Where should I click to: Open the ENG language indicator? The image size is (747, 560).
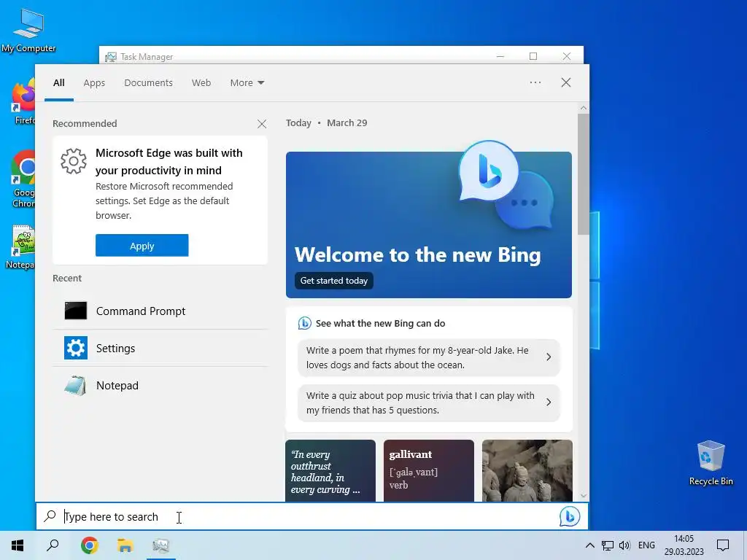pyautogui.click(x=646, y=545)
